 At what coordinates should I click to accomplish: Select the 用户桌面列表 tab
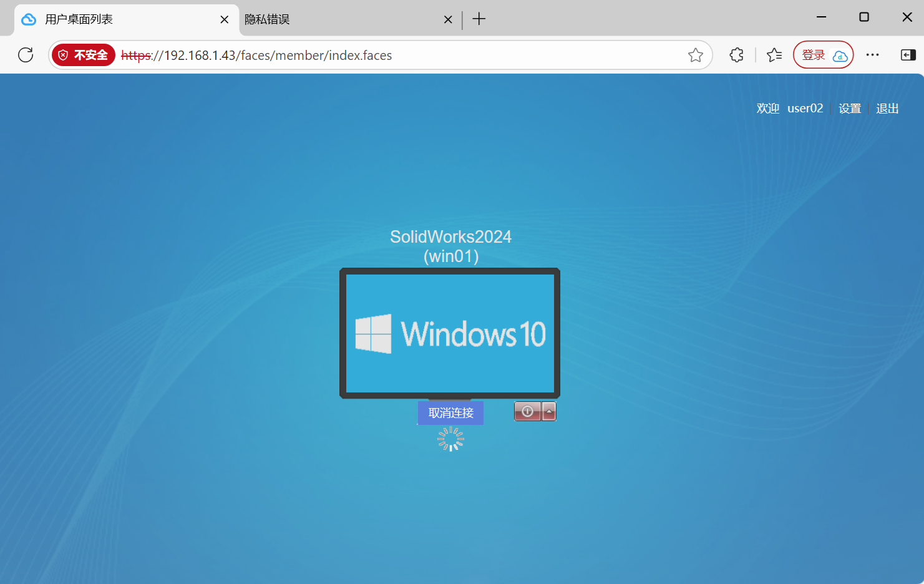tap(119, 19)
